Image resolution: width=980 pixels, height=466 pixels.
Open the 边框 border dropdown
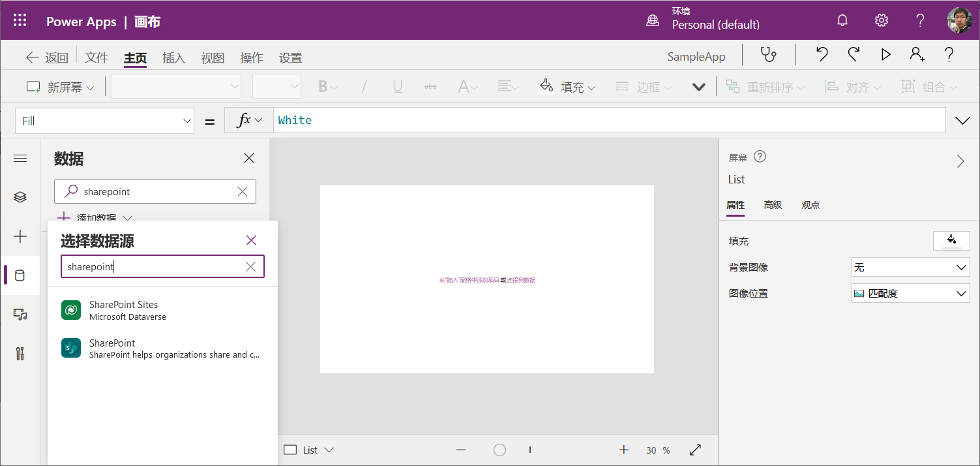click(x=643, y=87)
